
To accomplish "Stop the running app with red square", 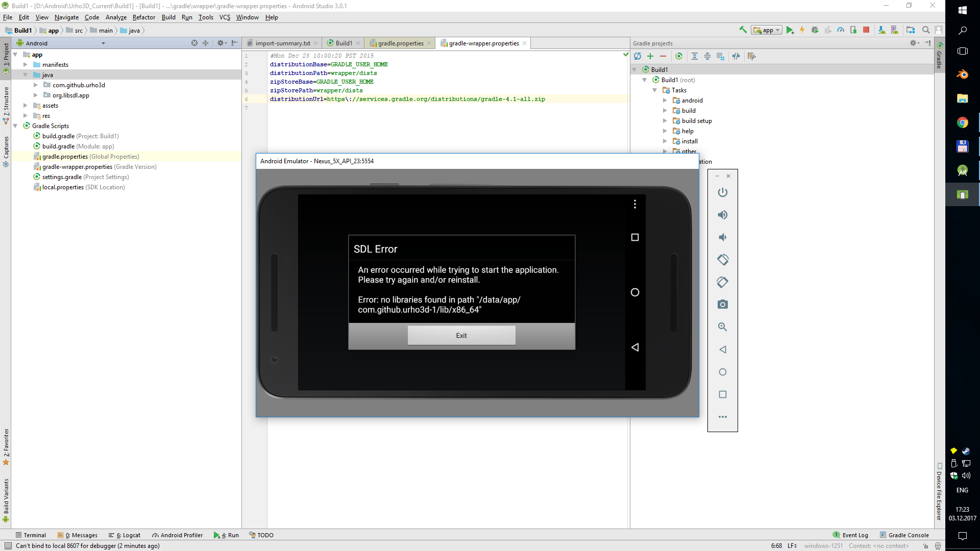I will [x=866, y=30].
